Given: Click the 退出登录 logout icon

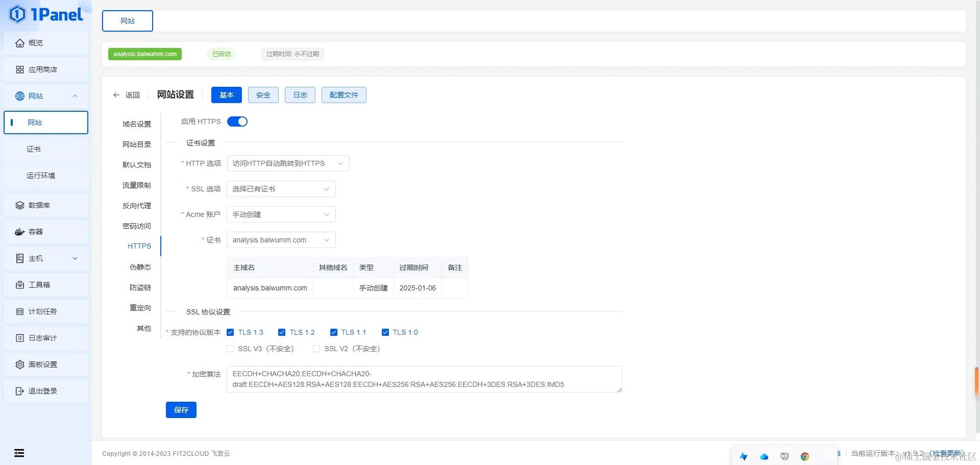Looking at the screenshot, I should 20,391.
